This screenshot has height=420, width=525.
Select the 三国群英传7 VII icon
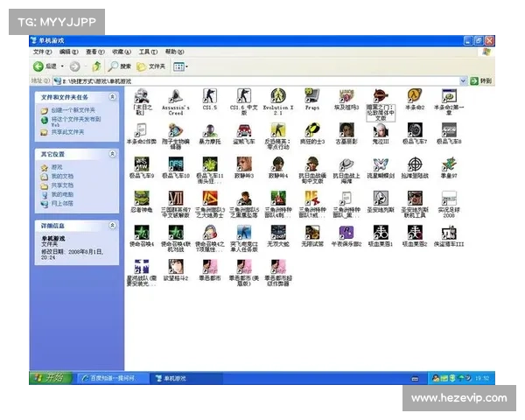tap(176, 199)
